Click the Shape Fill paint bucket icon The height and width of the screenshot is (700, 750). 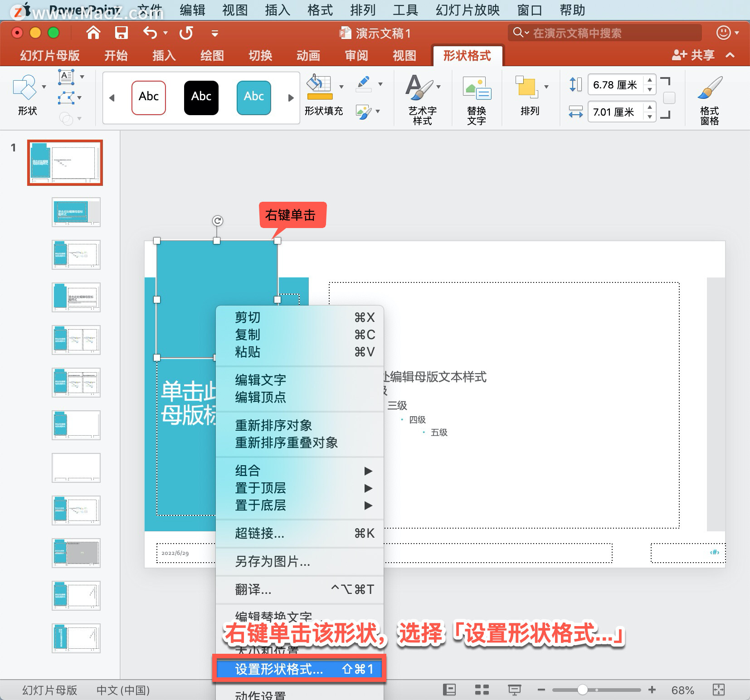[x=320, y=87]
